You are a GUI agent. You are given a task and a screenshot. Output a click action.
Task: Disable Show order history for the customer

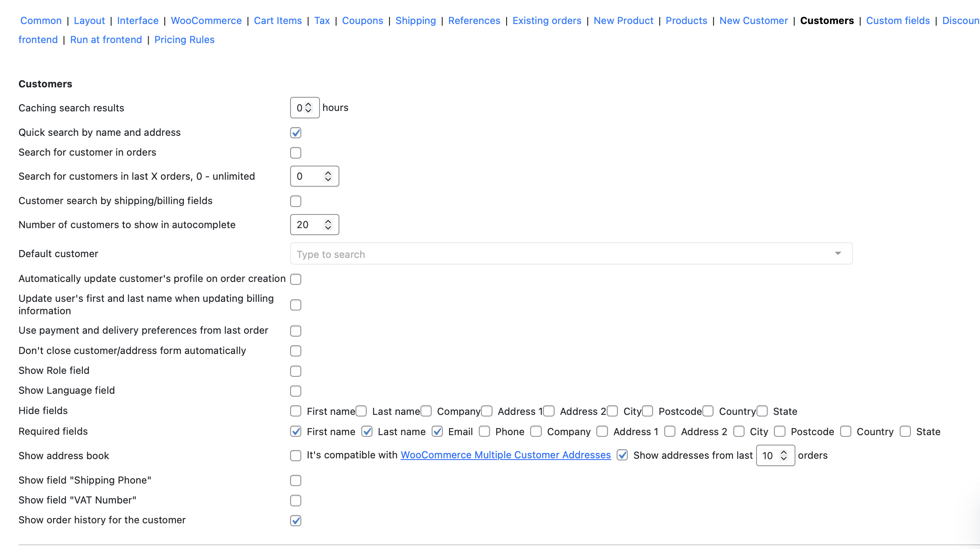coord(295,520)
